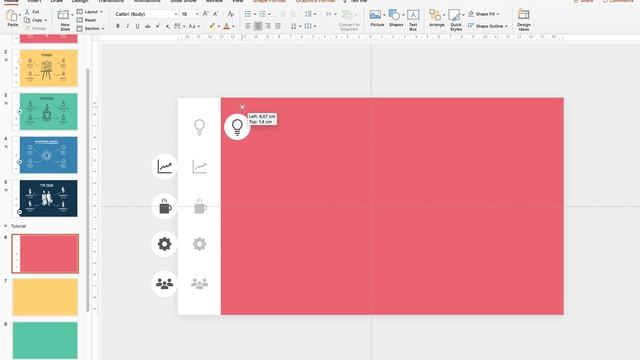
Task: Align text left
Action: click(x=248, y=26)
